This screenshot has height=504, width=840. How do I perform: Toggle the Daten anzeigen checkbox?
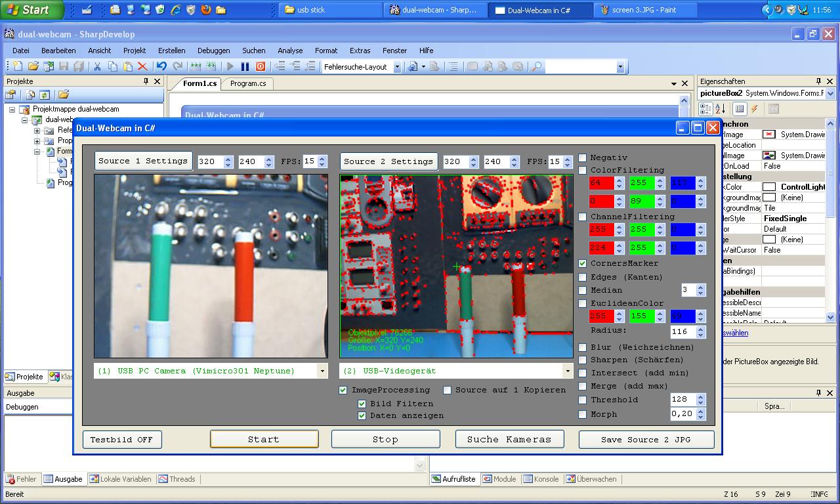(362, 415)
